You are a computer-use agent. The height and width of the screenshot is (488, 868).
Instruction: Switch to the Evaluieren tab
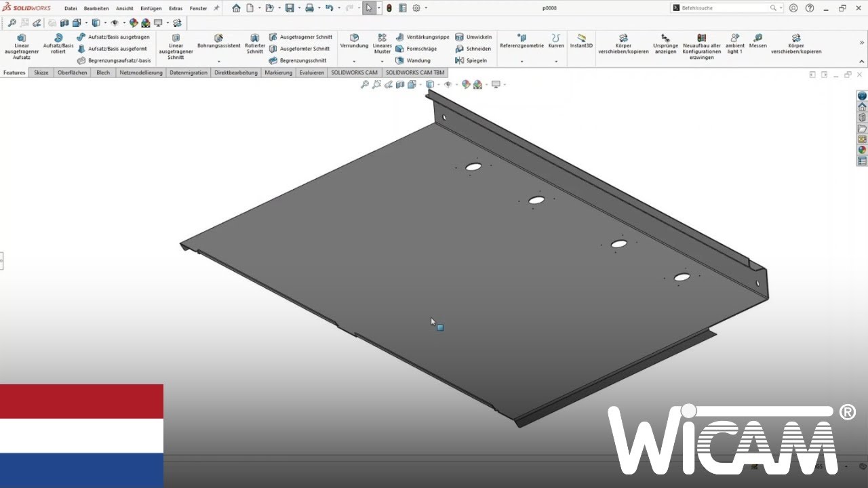click(312, 72)
